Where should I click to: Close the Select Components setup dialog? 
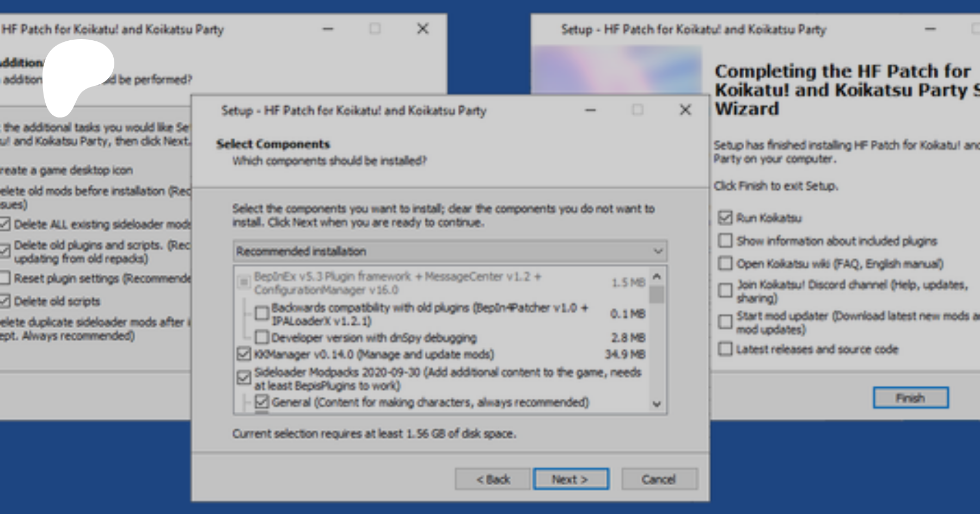point(685,110)
